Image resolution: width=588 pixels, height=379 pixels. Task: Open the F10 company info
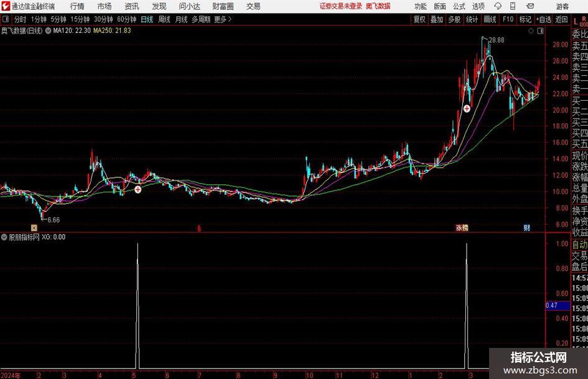pyautogui.click(x=508, y=19)
